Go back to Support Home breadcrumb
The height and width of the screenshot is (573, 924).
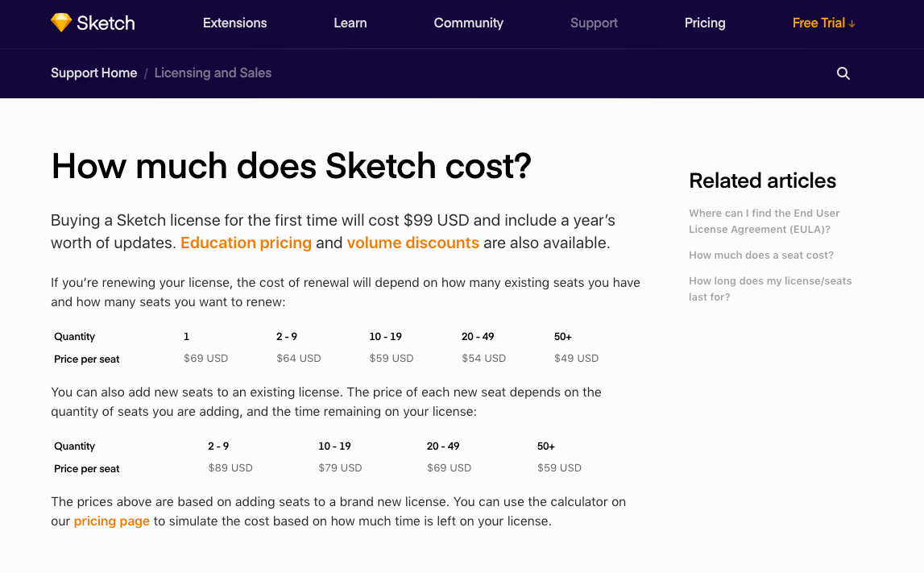coord(93,73)
